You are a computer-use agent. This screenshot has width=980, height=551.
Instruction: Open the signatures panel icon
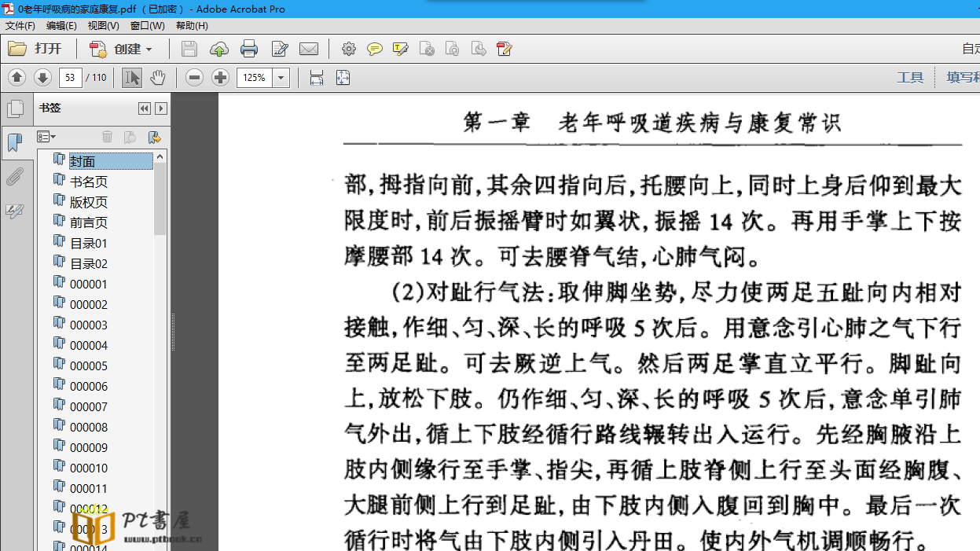pos(15,211)
